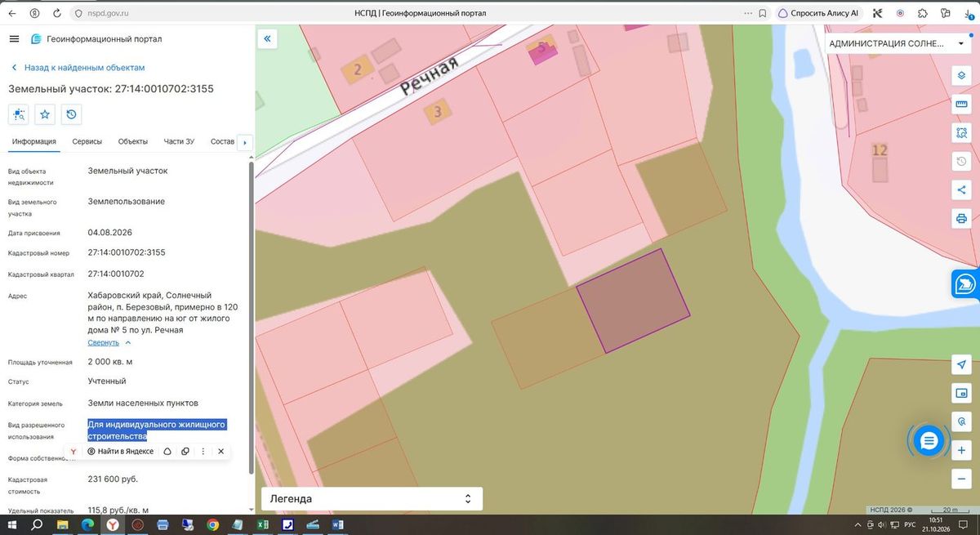Locate my position on the map
This screenshot has height=535, width=980.
pos(961,364)
